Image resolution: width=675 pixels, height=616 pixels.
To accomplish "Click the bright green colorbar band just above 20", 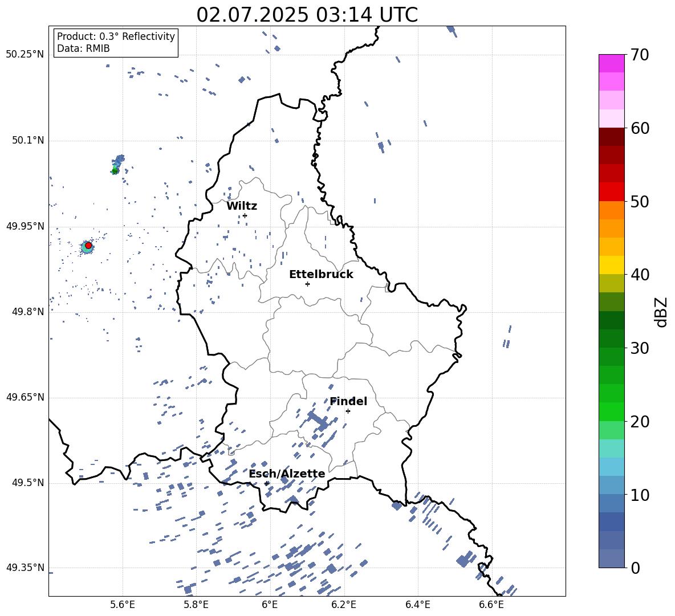I will tap(611, 411).
